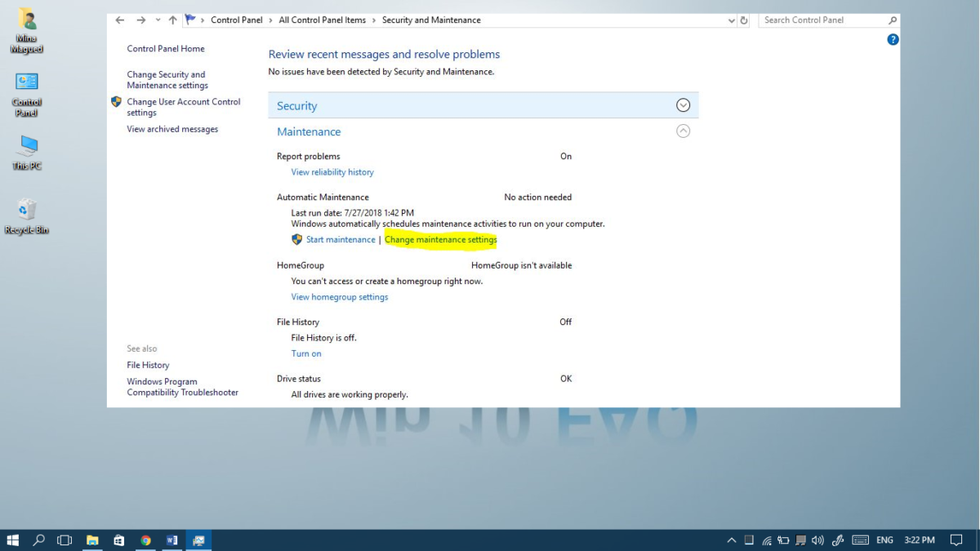Click the UAC shield beside User Account Control settings

(115, 101)
